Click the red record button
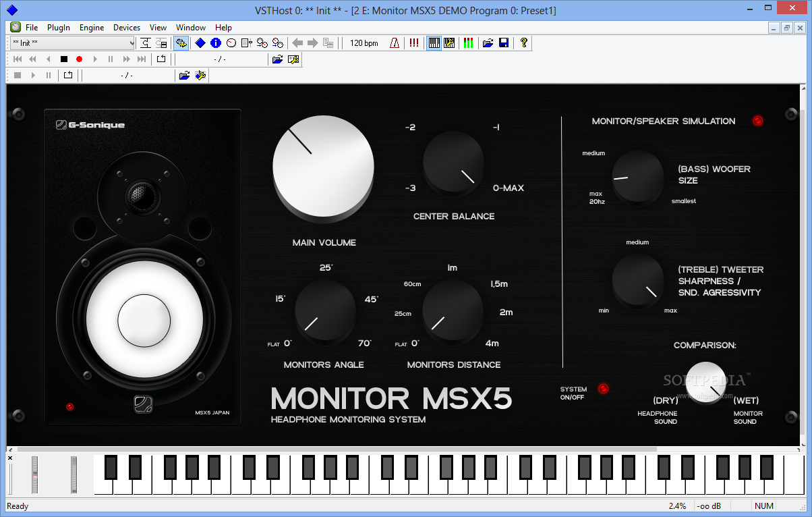812x517 pixels. [x=79, y=59]
